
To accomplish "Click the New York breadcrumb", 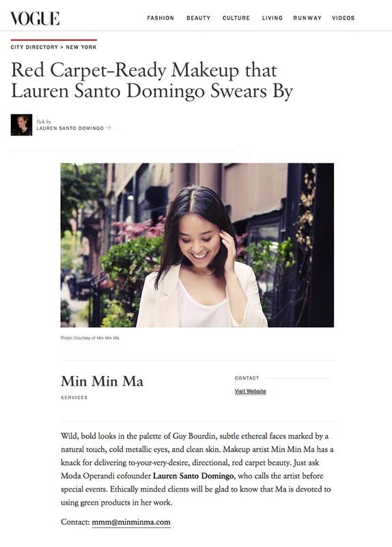I will [x=81, y=47].
